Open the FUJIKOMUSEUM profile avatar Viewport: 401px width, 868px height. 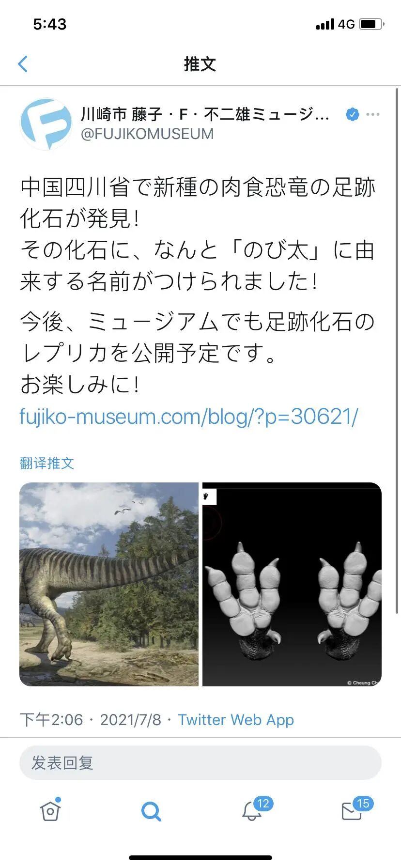click(x=46, y=124)
